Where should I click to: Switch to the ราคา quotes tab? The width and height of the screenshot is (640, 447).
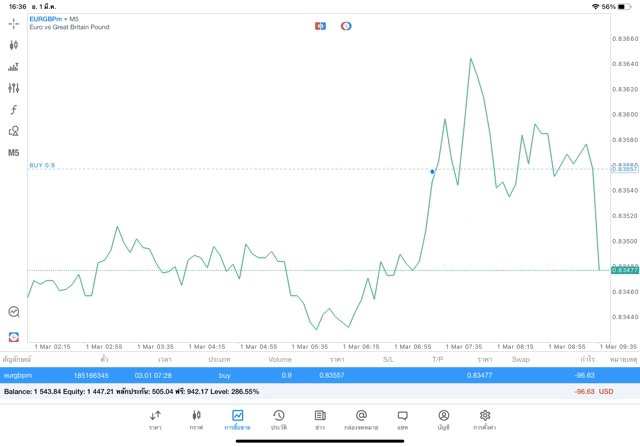[x=155, y=420]
